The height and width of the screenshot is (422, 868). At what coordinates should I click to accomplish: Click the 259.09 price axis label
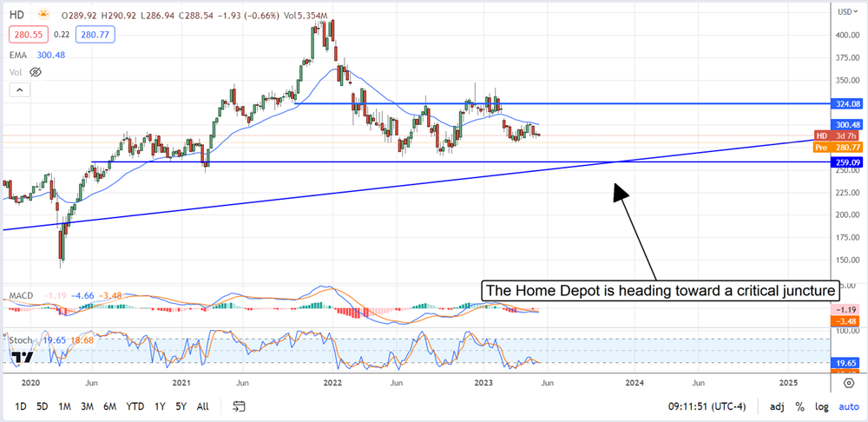coord(847,162)
